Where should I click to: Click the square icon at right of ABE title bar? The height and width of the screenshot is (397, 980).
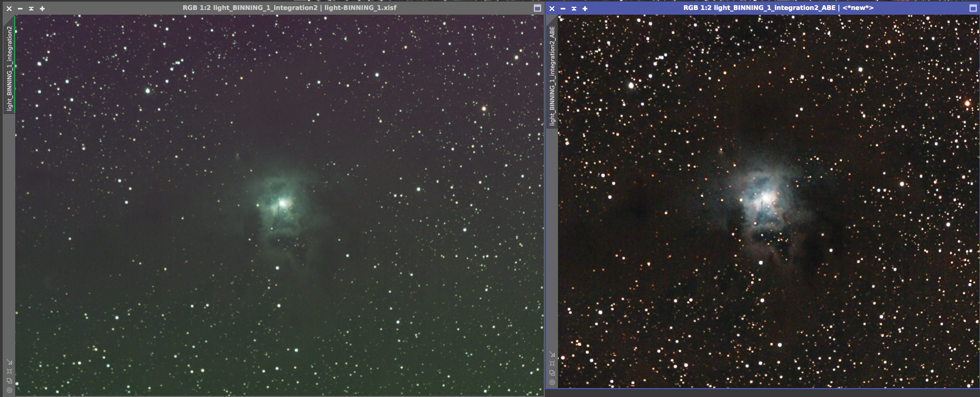[973, 8]
